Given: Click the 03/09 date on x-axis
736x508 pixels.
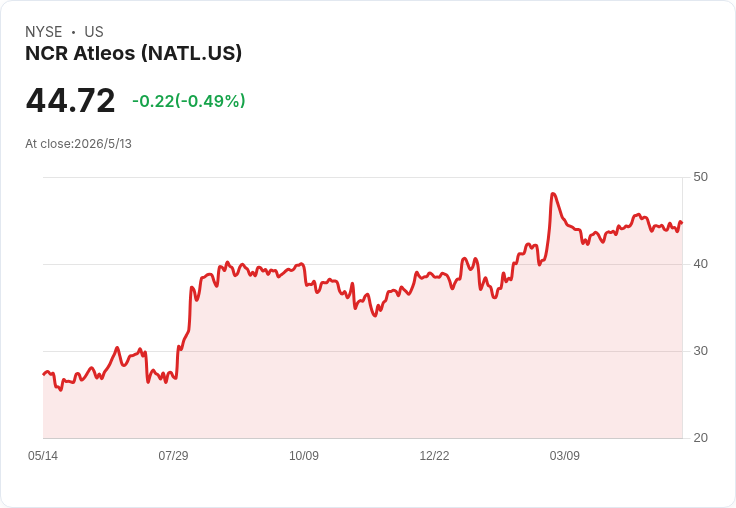Looking at the screenshot, I should point(565,456).
